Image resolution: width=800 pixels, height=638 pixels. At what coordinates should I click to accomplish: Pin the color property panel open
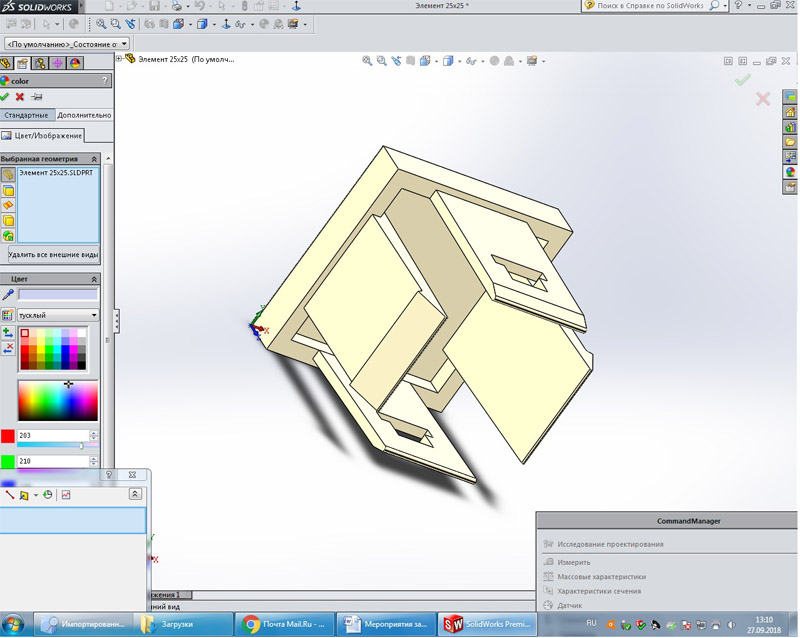coord(36,96)
